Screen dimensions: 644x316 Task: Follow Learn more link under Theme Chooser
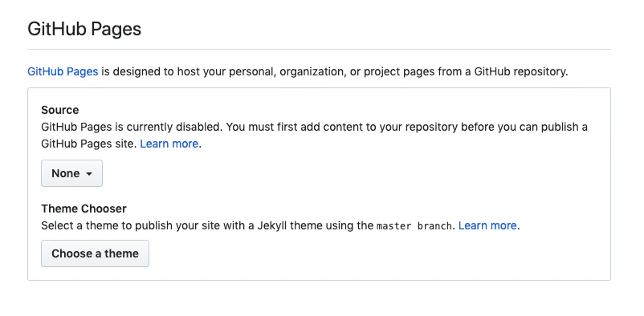click(487, 225)
